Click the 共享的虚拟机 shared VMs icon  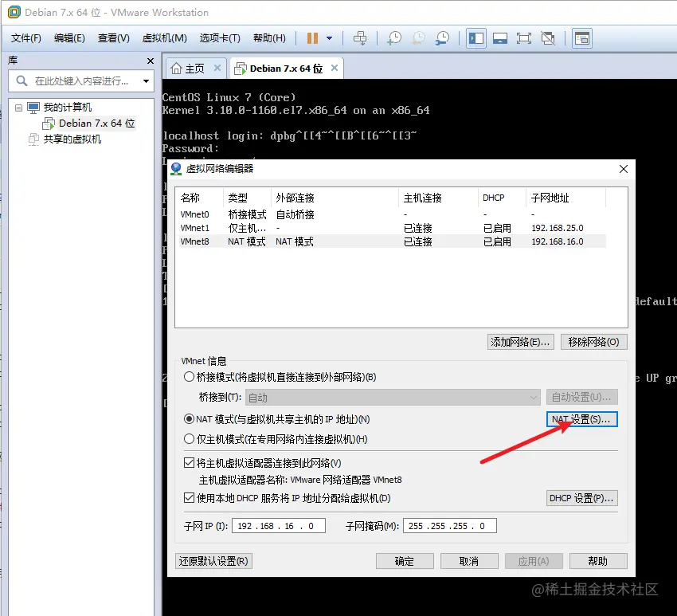pyautogui.click(x=33, y=139)
